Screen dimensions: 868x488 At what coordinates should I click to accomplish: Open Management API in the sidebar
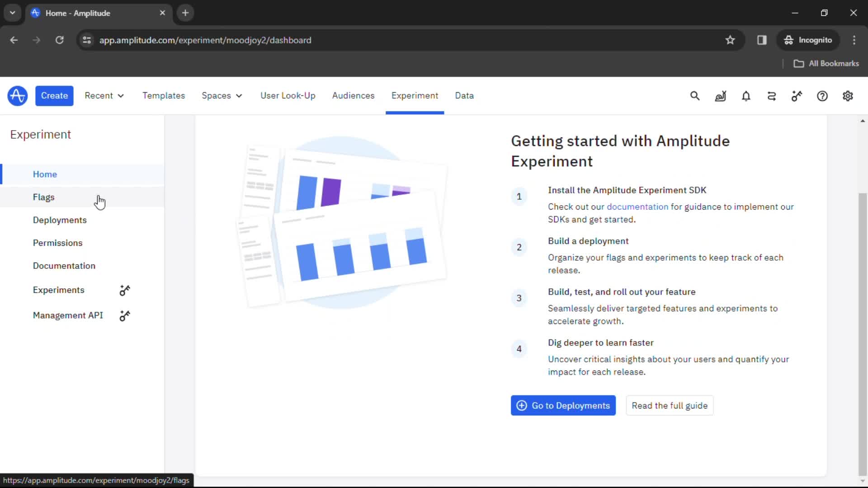pos(82,315)
